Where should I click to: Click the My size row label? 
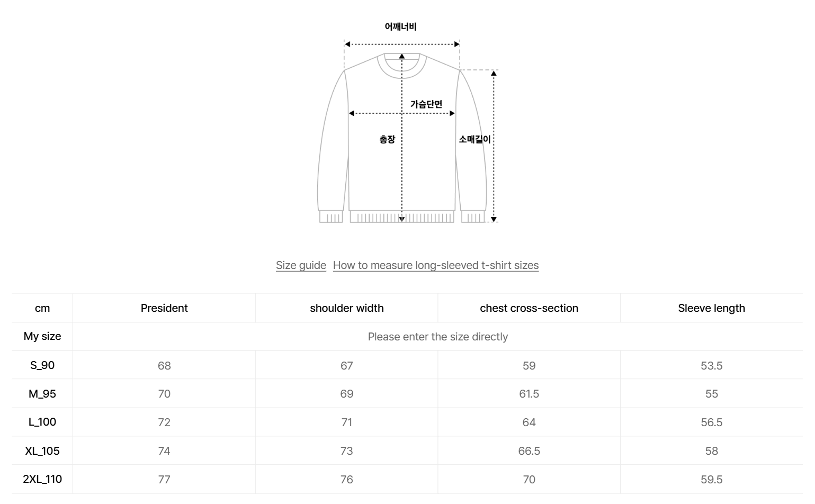coord(42,336)
